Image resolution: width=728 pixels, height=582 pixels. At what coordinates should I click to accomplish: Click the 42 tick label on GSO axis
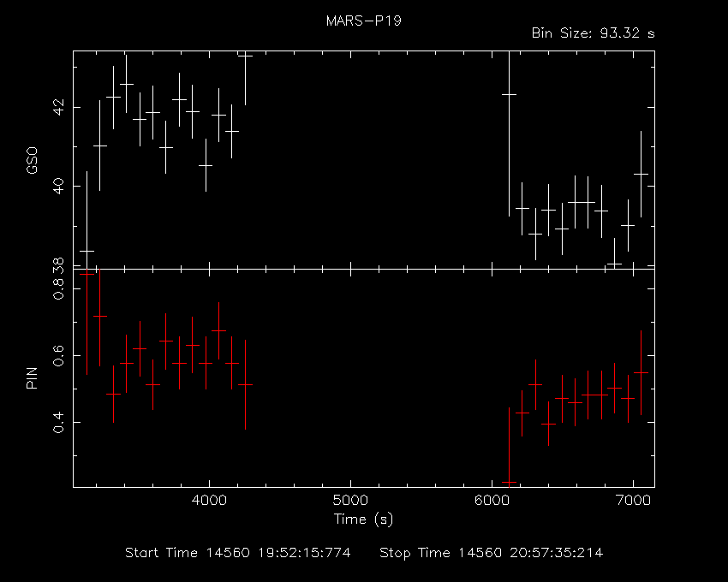(x=58, y=108)
